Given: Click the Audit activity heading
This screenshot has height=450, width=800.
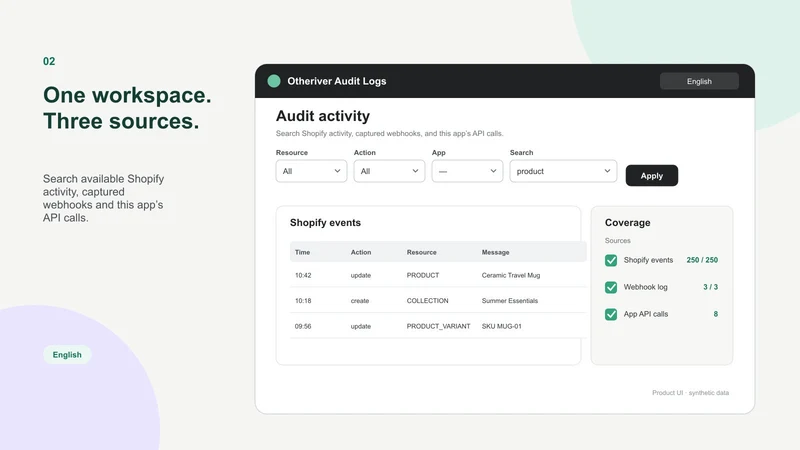Looking at the screenshot, I should point(323,116).
